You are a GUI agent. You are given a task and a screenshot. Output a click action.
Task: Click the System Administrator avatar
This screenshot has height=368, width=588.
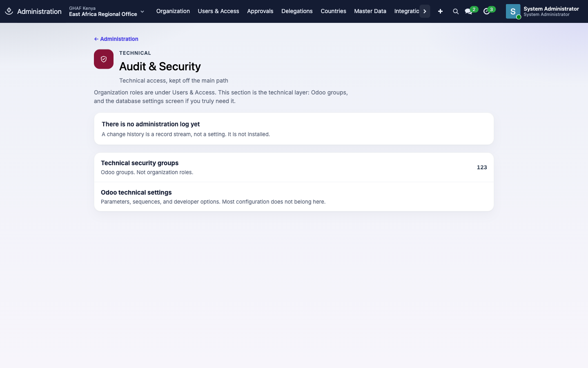[513, 11]
